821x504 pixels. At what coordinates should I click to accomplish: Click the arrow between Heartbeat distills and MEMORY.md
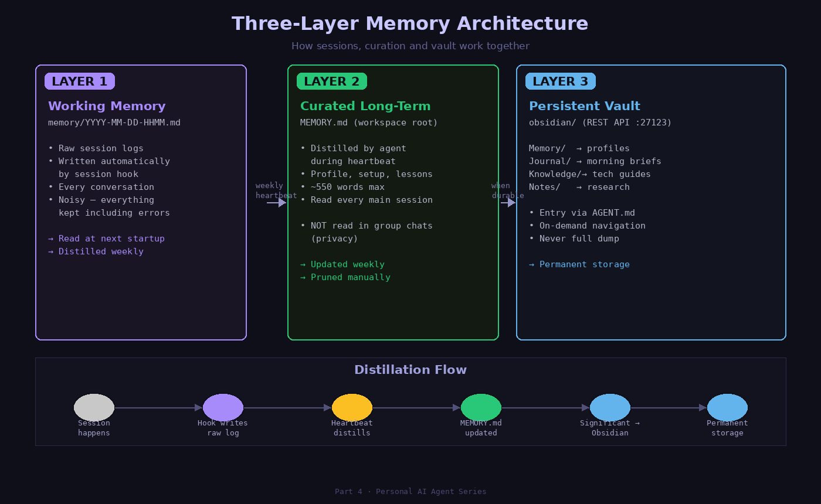[x=416, y=407]
